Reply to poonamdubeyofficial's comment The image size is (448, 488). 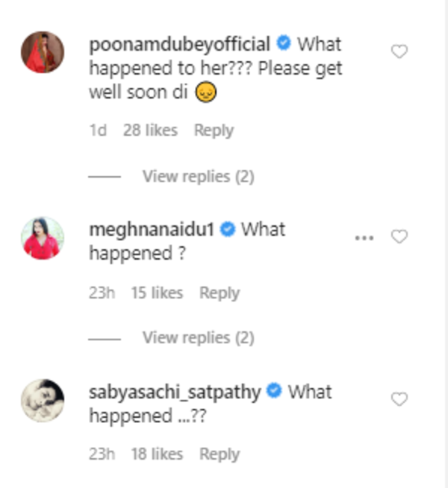tap(214, 131)
